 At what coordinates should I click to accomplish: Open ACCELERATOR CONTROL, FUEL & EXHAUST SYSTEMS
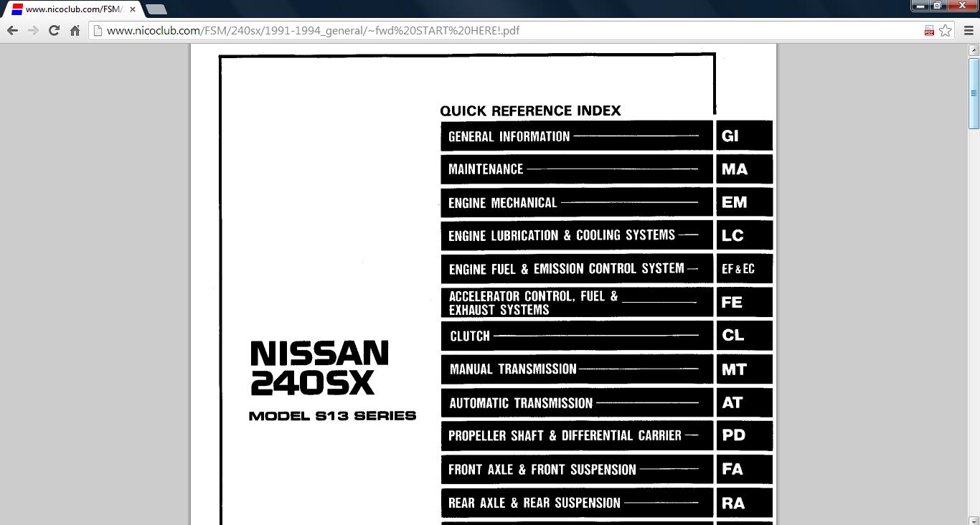pos(577,303)
